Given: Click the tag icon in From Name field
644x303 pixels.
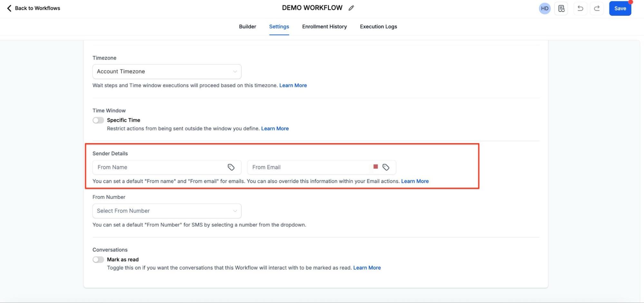Looking at the screenshot, I should (x=231, y=167).
